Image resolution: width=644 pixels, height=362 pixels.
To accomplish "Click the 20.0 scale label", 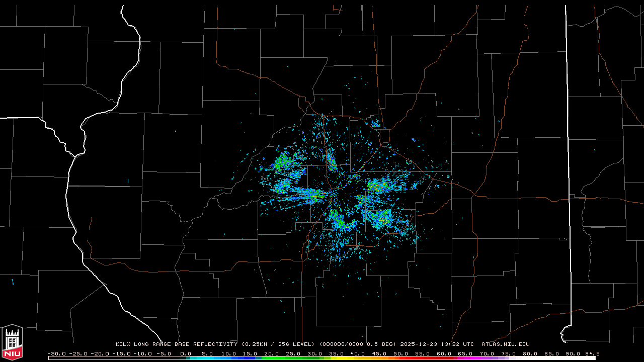I will point(272,353).
